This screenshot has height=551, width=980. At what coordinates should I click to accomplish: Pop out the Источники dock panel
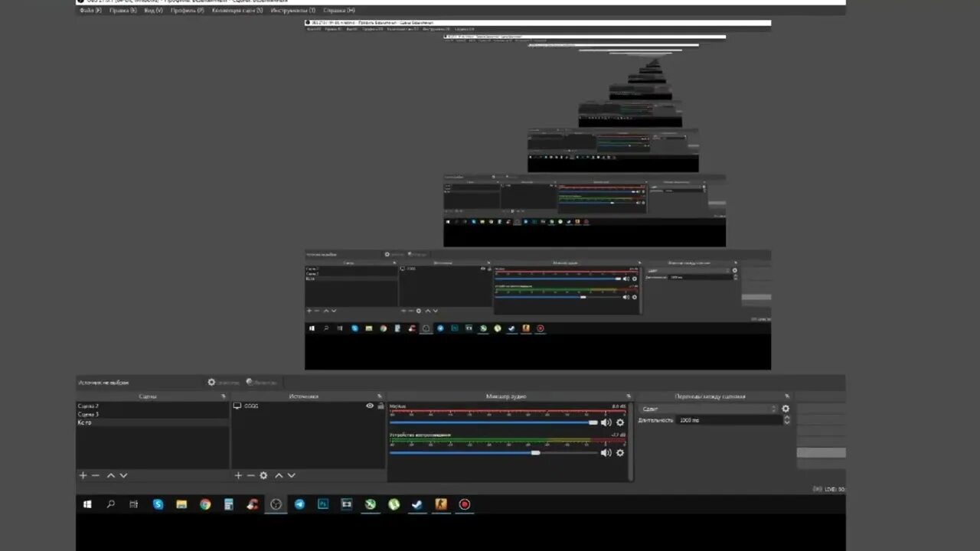[x=380, y=396]
